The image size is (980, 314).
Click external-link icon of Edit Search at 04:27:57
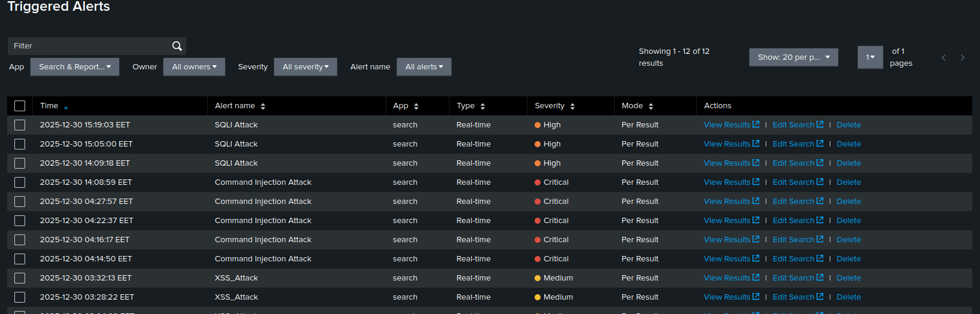click(820, 201)
